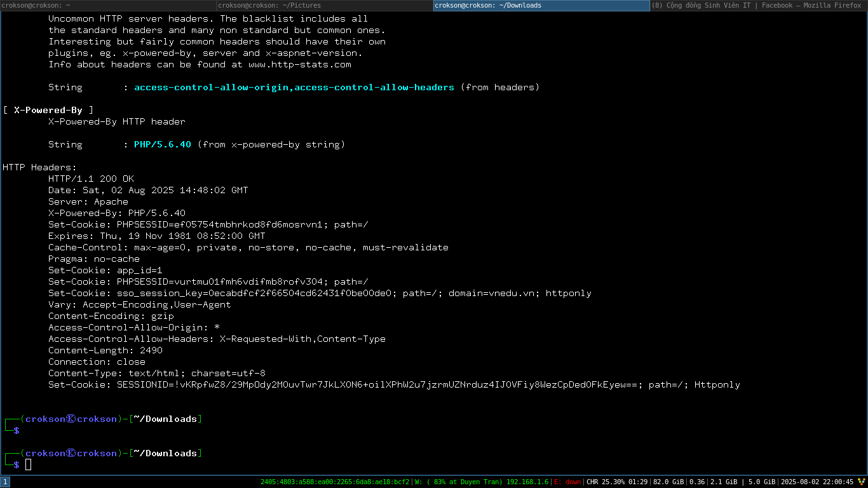The image size is (868, 488).
Task: Click the 'Set-Cookie: SESSIONID=' line
Action: click(394, 384)
